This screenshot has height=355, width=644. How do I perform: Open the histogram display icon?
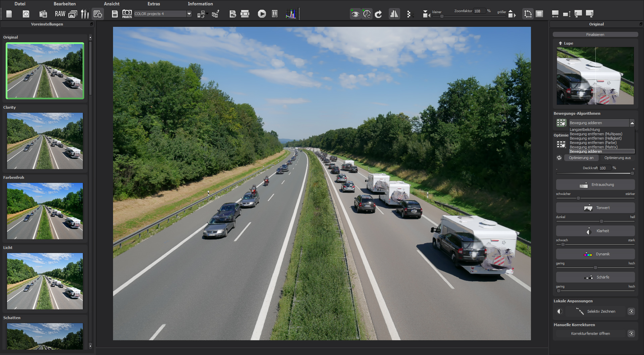pyautogui.click(x=291, y=14)
